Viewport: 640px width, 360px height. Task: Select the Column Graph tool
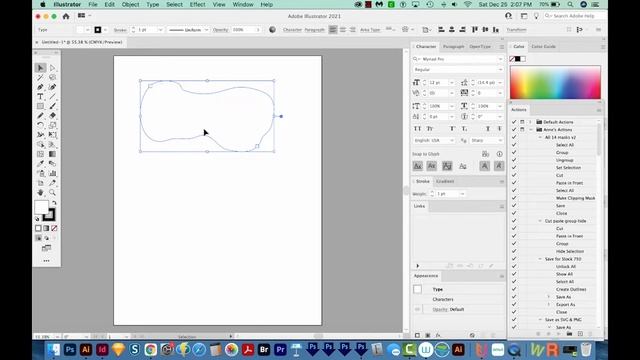click(52, 173)
